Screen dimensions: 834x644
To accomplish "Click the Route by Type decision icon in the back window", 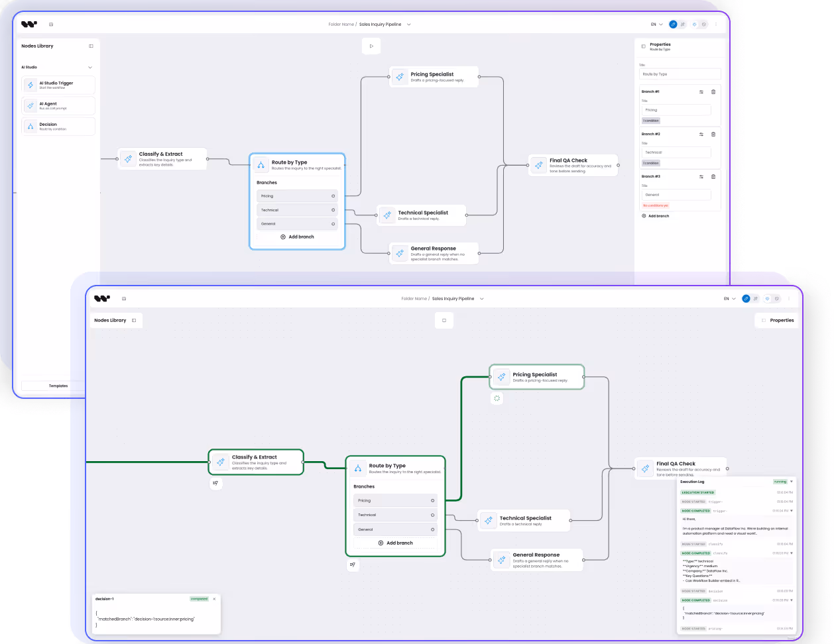I will tap(261, 164).
